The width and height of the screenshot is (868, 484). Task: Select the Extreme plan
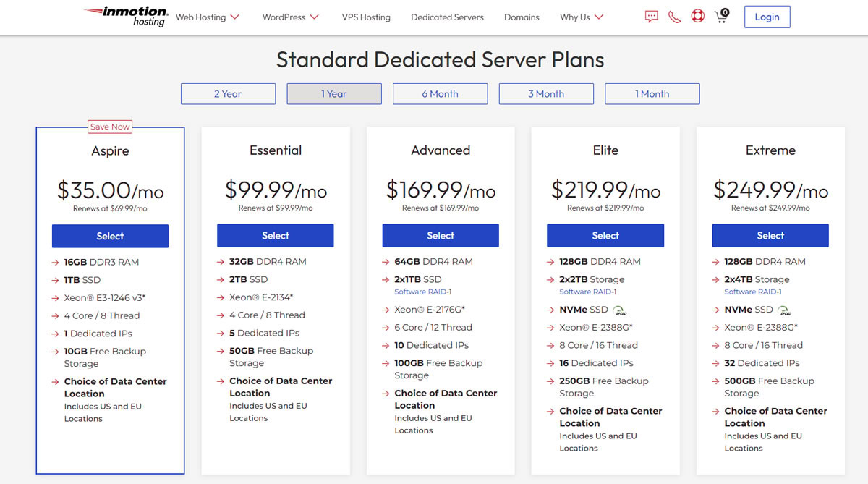coord(770,235)
